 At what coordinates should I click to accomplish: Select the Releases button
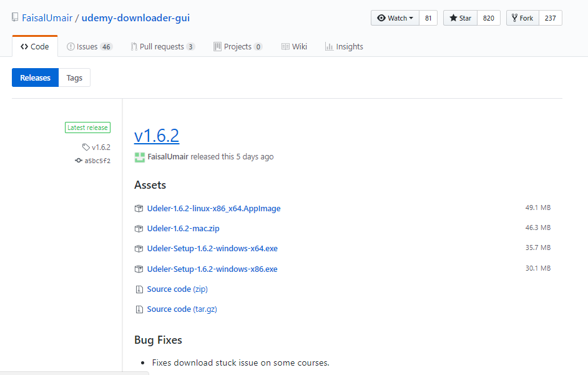[x=35, y=77]
